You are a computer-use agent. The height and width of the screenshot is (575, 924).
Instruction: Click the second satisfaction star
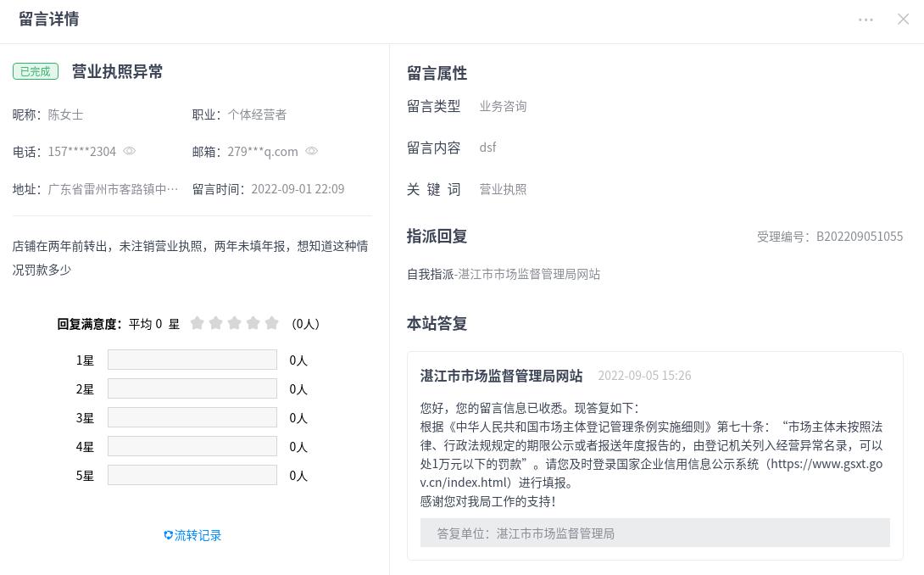pyautogui.click(x=216, y=323)
